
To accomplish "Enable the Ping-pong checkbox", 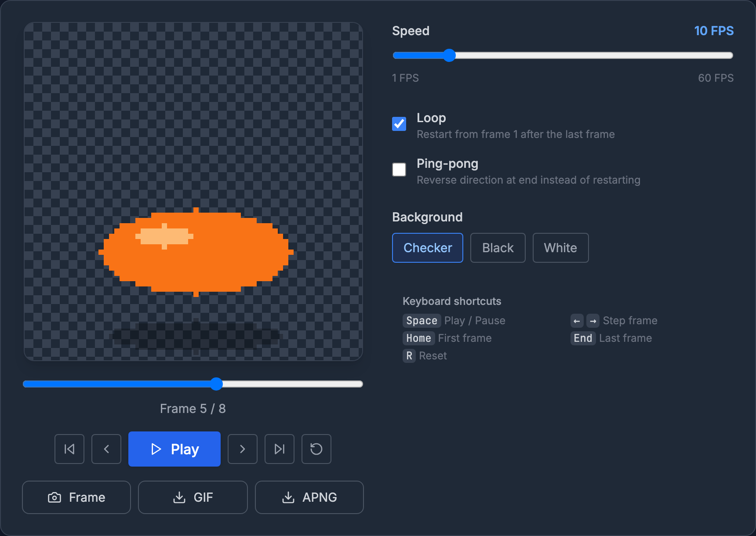I will coord(399,170).
